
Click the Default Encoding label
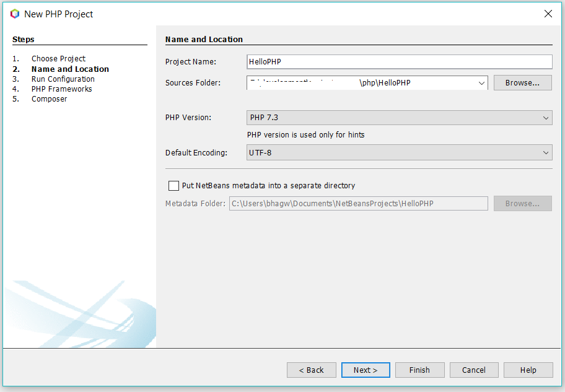point(196,153)
